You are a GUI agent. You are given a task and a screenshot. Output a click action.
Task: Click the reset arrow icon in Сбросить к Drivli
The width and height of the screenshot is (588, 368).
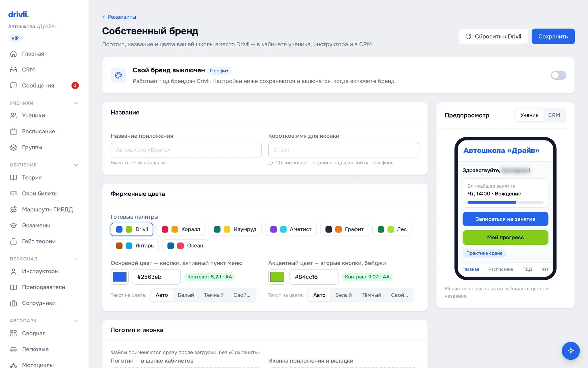point(468,36)
